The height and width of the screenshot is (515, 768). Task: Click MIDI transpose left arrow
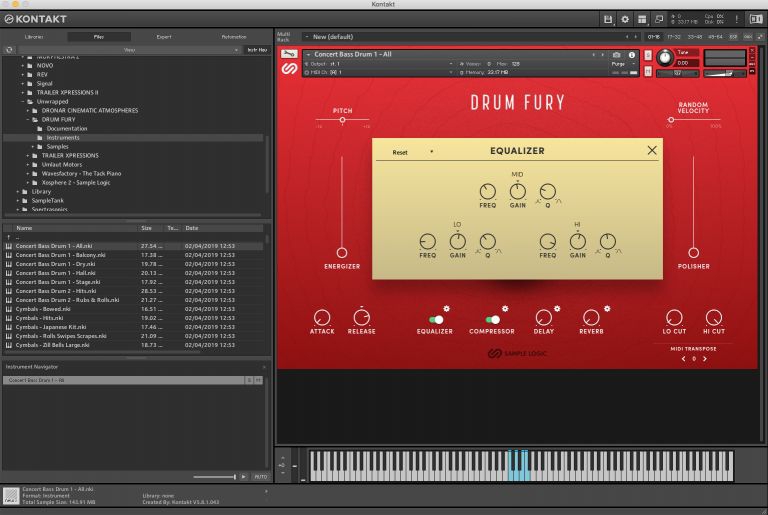684,359
